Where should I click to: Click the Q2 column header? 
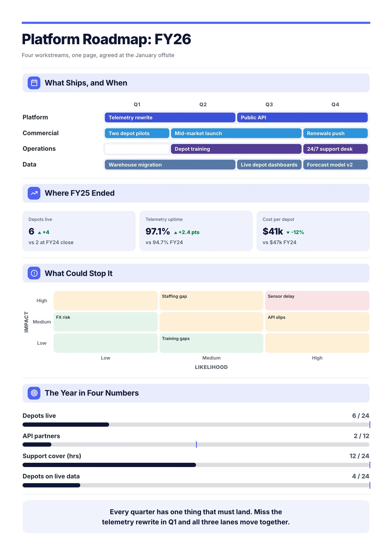(203, 105)
